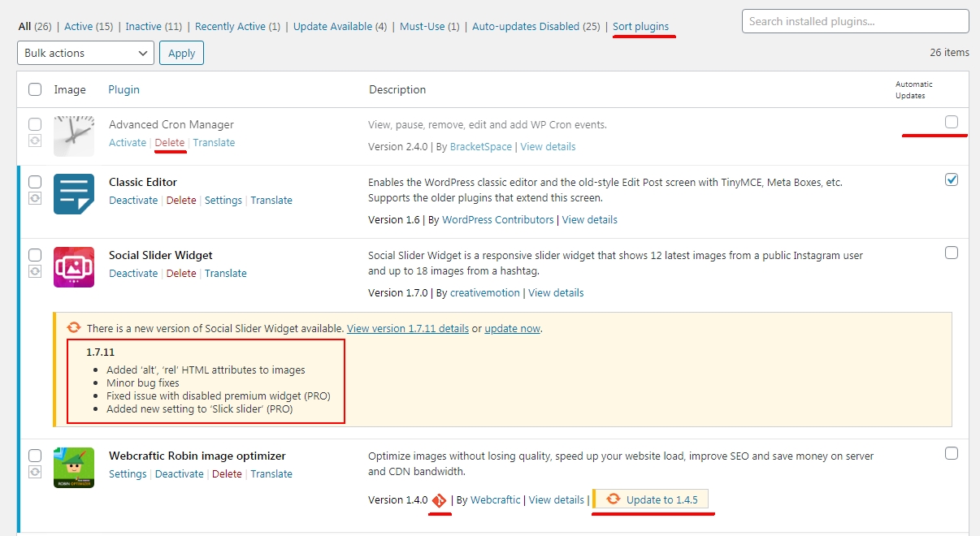Image resolution: width=980 pixels, height=536 pixels.
Task: Click the Apply button
Action: 182,53
